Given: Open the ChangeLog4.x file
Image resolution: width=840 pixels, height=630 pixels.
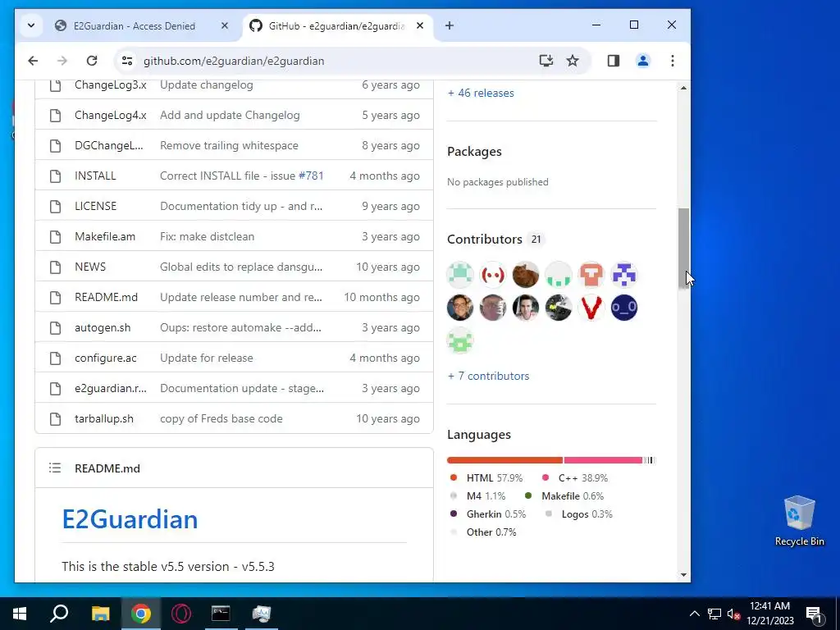Looking at the screenshot, I should 111,115.
